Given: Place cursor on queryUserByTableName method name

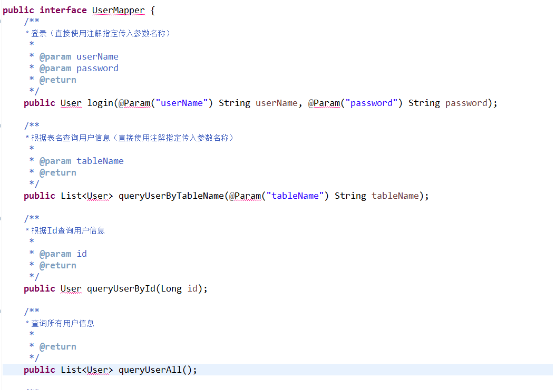Looking at the screenshot, I should pos(171,196).
